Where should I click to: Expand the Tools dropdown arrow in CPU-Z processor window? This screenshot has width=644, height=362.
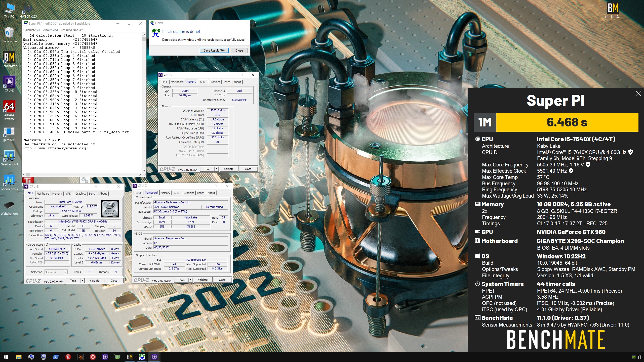point(82,281)
